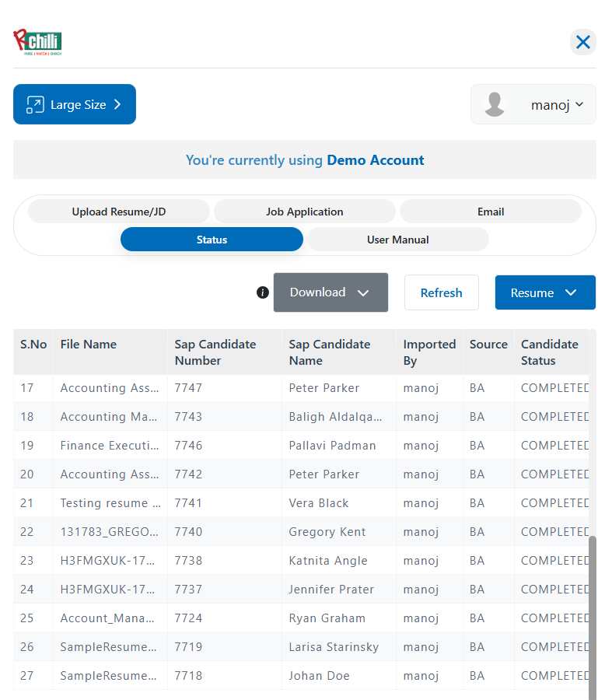Image resolution: width=605 pixels, height=700 pixels.
Task: Go to the Email tab
Action: pos(490,212)
